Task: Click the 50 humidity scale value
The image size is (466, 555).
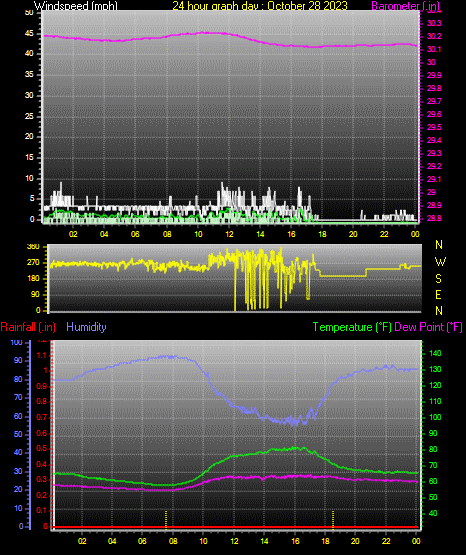Action: point(18,434)
